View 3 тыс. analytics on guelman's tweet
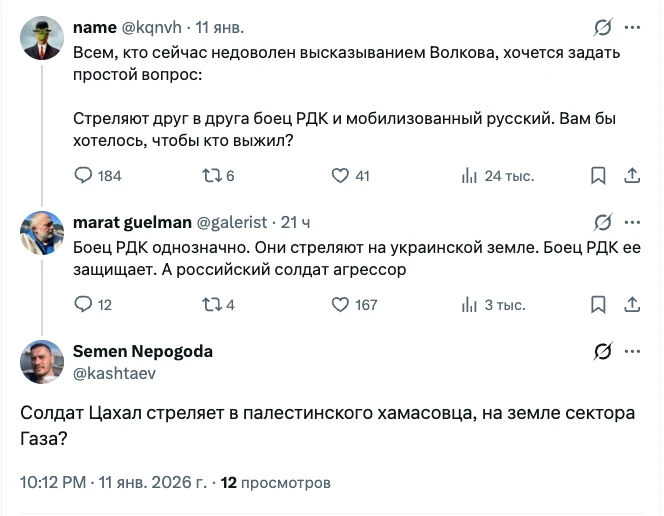664x516 pixels. 469,305
